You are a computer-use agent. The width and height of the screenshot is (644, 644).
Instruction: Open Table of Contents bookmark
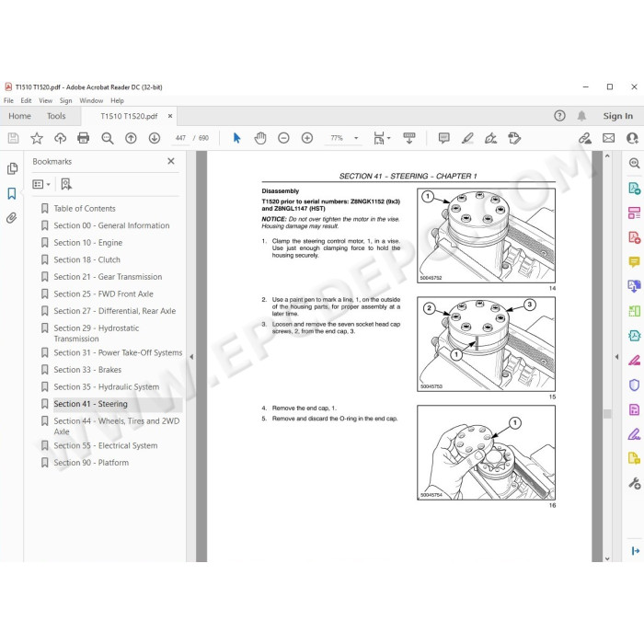pyautogui.click(x=85, y=209)
